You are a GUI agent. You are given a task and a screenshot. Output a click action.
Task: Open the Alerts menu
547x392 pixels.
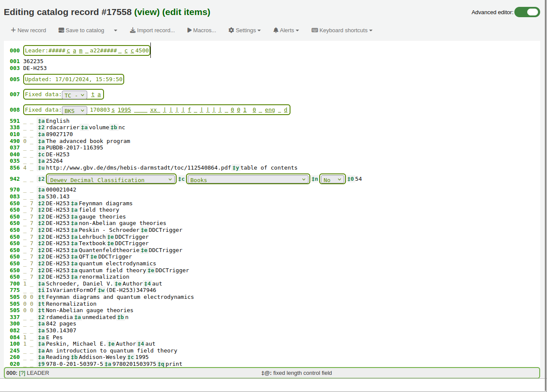tap(286, 30)
